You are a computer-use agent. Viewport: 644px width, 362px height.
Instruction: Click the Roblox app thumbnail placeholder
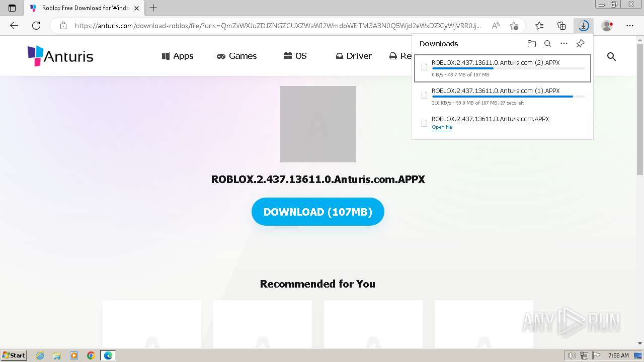coord(318,124)
